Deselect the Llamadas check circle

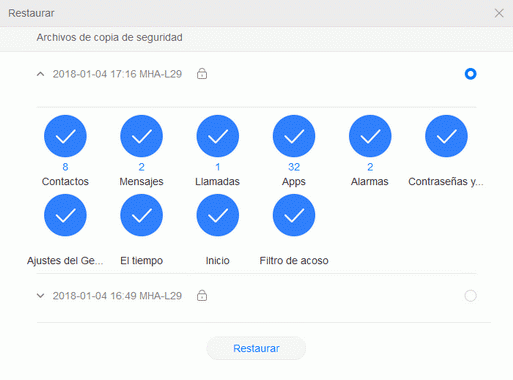pos(218,136)
